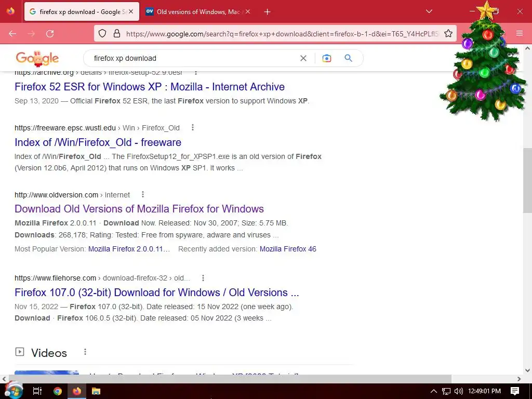
Task: Clear the Google search box with X
Action: tap(303, 58)
